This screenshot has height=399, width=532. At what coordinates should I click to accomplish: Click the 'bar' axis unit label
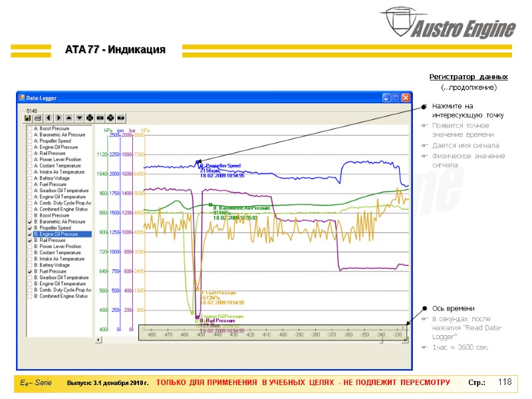coord(132,130)
